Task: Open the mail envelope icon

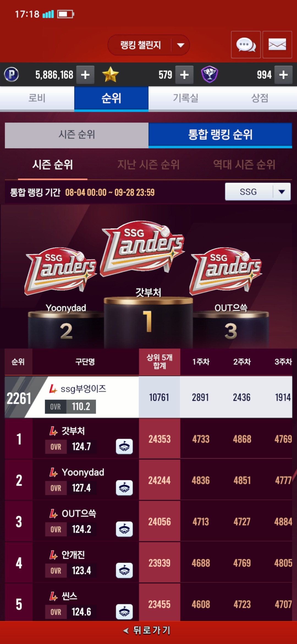Action: (277, 45)
